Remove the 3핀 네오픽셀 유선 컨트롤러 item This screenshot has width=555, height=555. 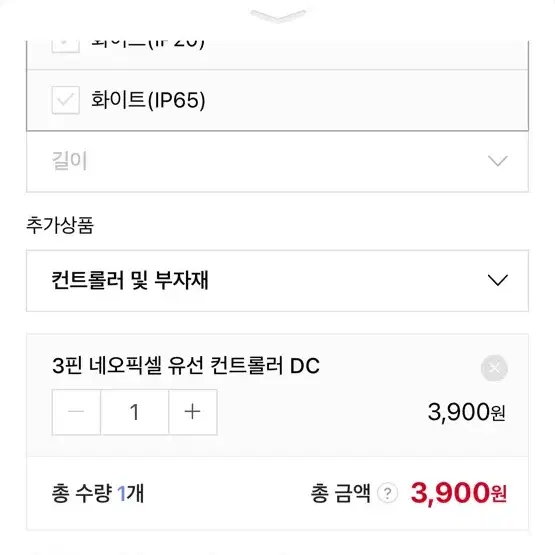coord(494,368)
